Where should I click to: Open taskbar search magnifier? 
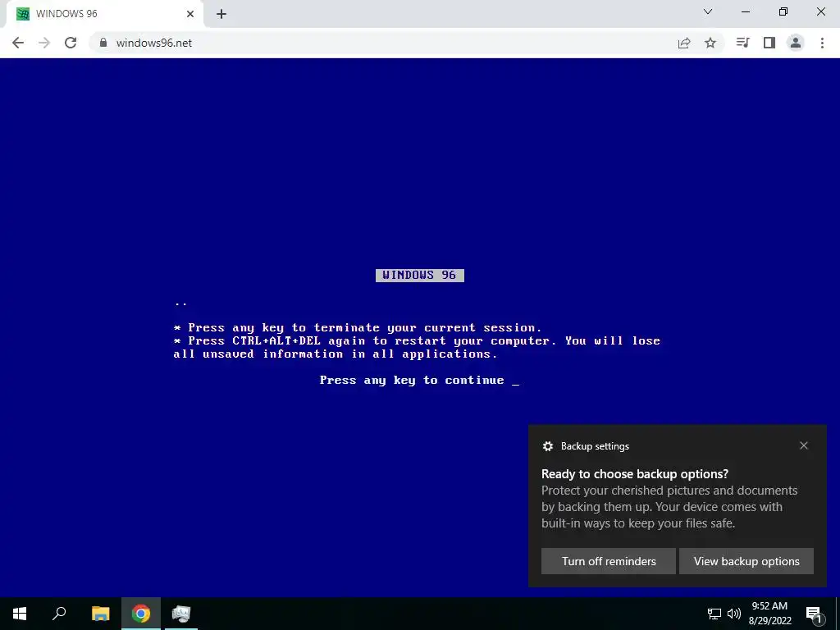coord(59,614)
